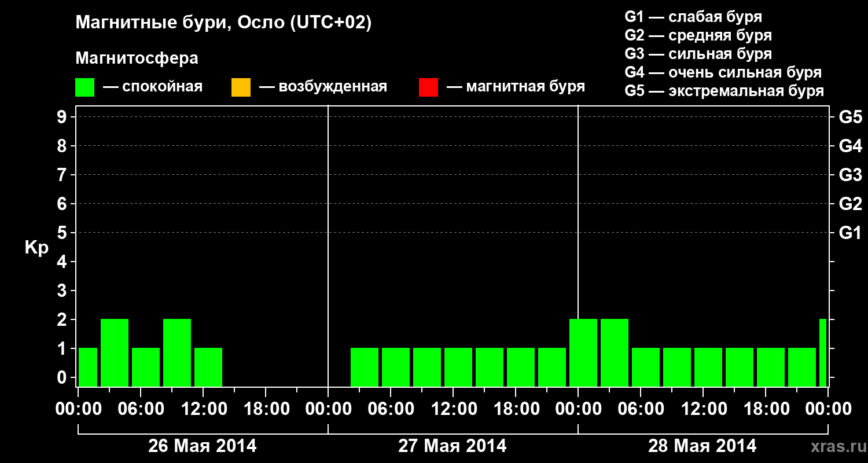Click the orange 'возбужденная' legend swatch

[241, 87]
